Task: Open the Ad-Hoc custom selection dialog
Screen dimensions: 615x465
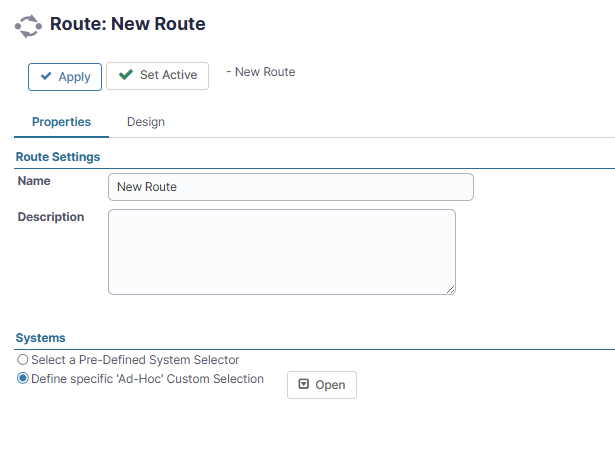Action: pos(322,385)
